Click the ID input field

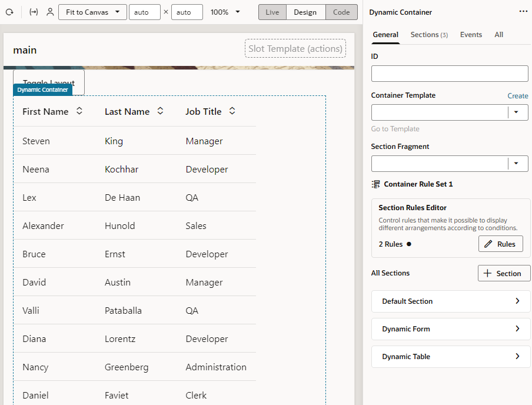[x=450, y=74]
